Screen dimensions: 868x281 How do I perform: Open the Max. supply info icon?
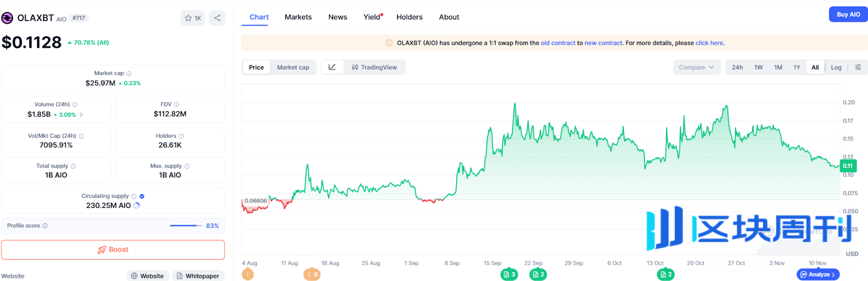pos(187,166)
